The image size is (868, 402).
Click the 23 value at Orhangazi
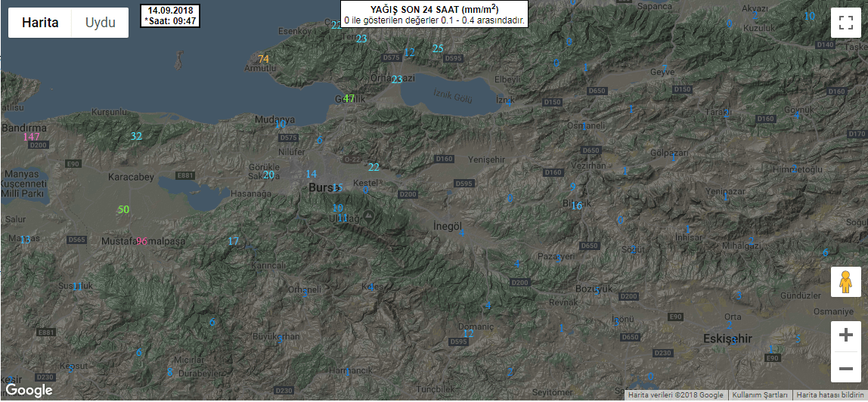click(397, 79)
